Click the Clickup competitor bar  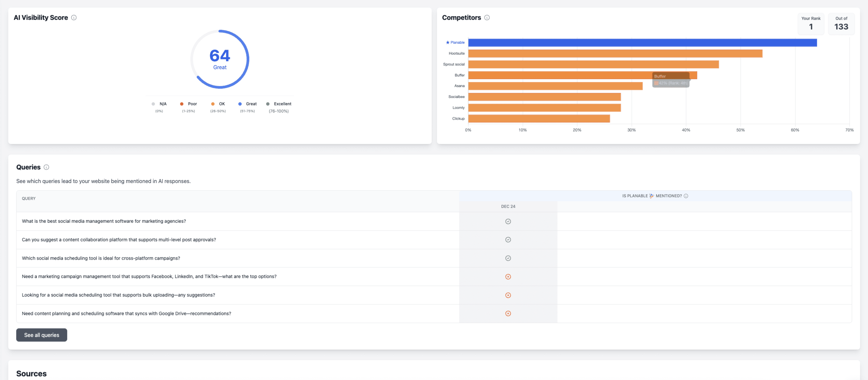[x=539, y=119]
